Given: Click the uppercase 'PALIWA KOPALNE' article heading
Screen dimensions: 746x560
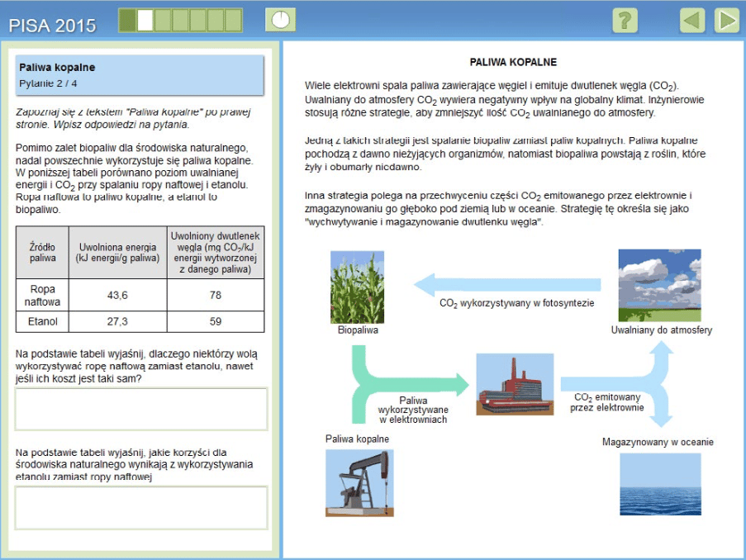Looking at the screenshot, I should point(513,62).
